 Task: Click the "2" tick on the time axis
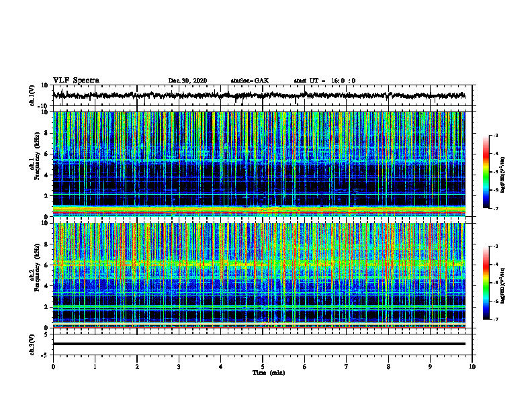pos(137,367)
